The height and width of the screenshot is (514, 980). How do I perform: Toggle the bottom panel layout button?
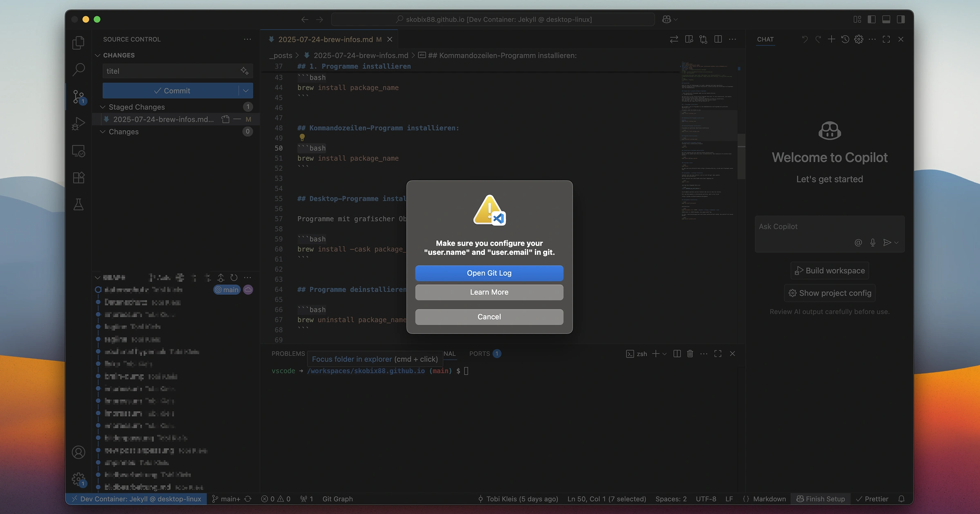[x=886, y=19]
